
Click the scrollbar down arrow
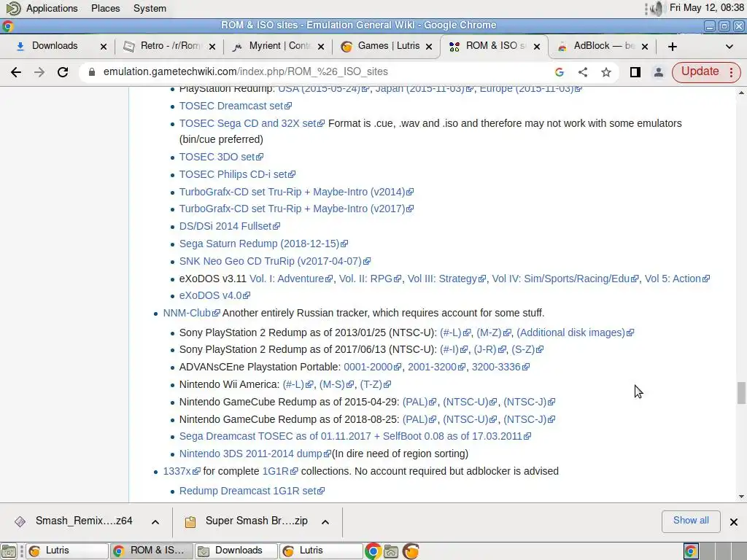[741, 496]
